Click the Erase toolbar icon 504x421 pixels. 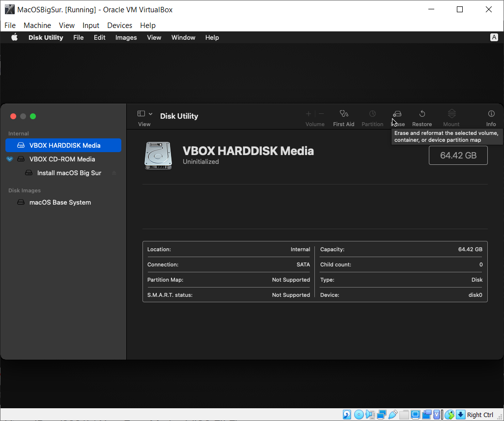pos(397,114)
